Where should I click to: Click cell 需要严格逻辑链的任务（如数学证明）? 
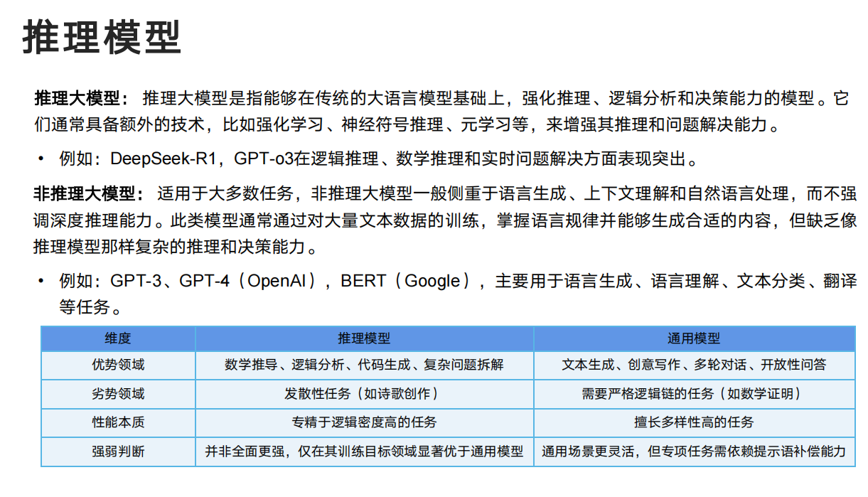click(x=694, y=394)
